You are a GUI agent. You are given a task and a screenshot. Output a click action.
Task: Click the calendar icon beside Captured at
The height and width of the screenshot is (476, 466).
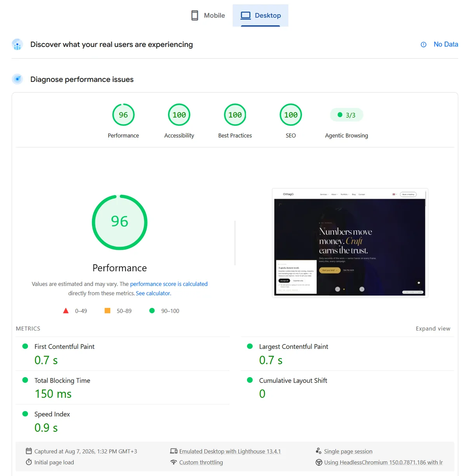[29, 451]
